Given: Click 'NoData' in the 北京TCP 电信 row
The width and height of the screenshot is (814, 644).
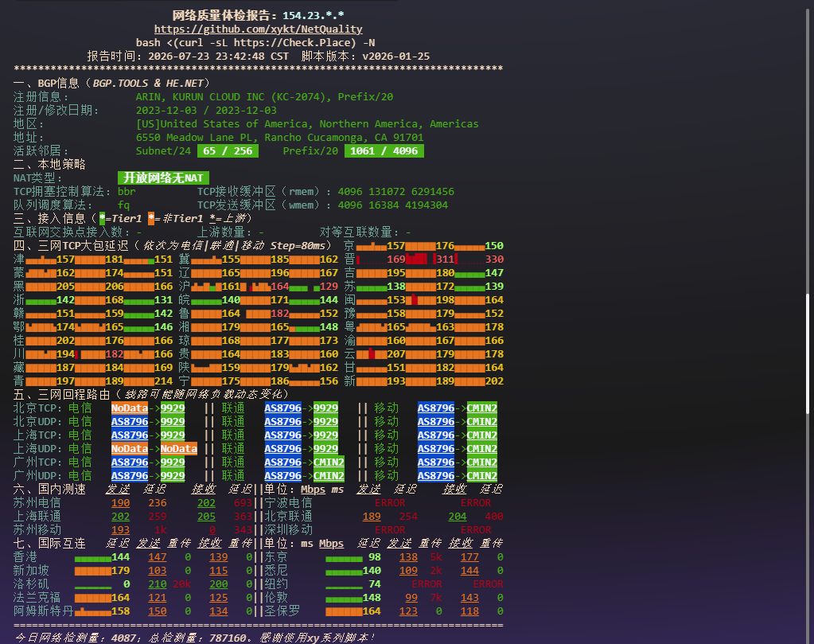Looking at the screenshot, I should tap(130, 408).
